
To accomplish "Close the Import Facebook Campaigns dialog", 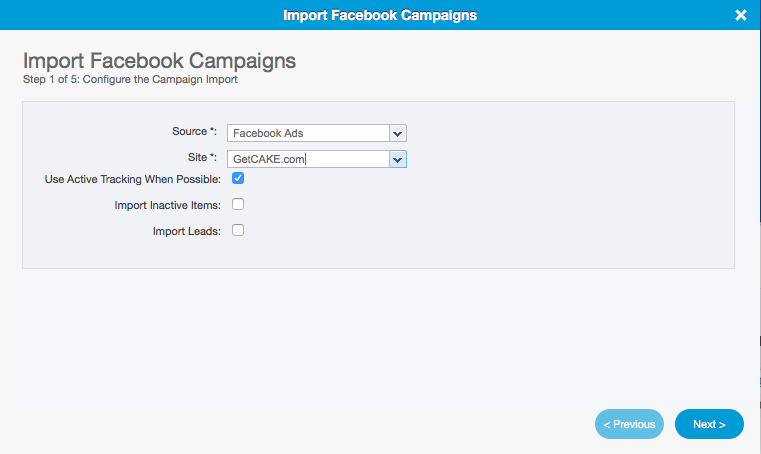I will [x=740, y=15].
